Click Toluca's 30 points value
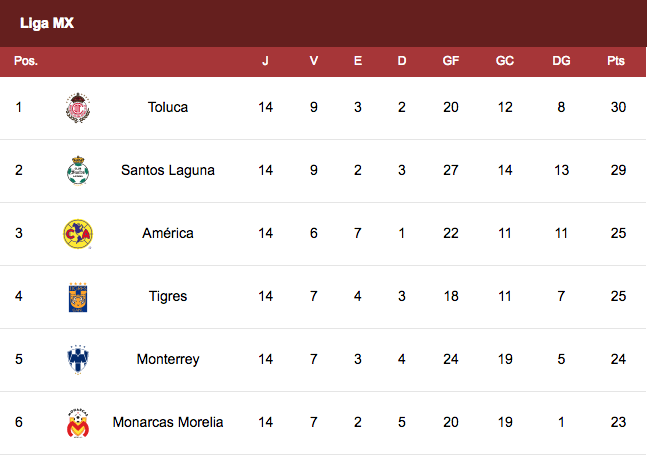The height and width of the screenshot is (455, 648). 618,107
